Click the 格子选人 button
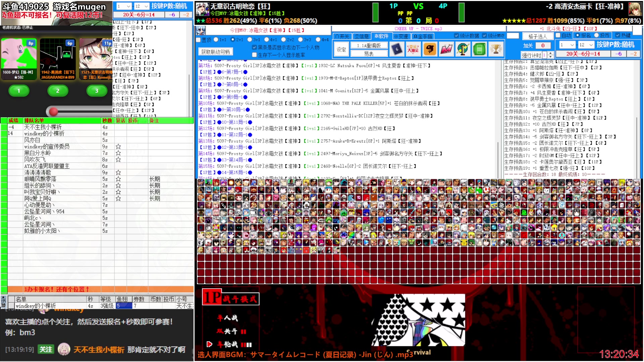 coord(537,36)
